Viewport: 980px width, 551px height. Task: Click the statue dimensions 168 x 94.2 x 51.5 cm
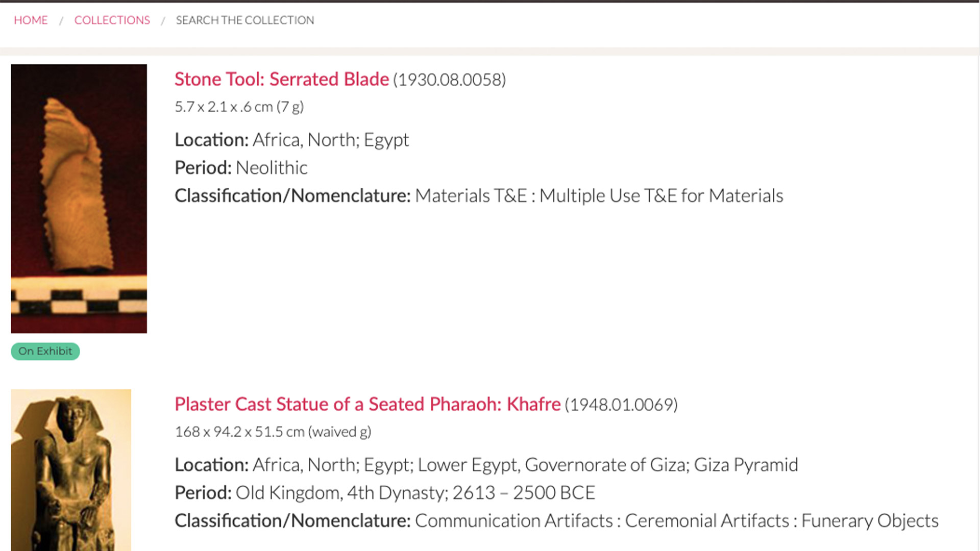239,432
